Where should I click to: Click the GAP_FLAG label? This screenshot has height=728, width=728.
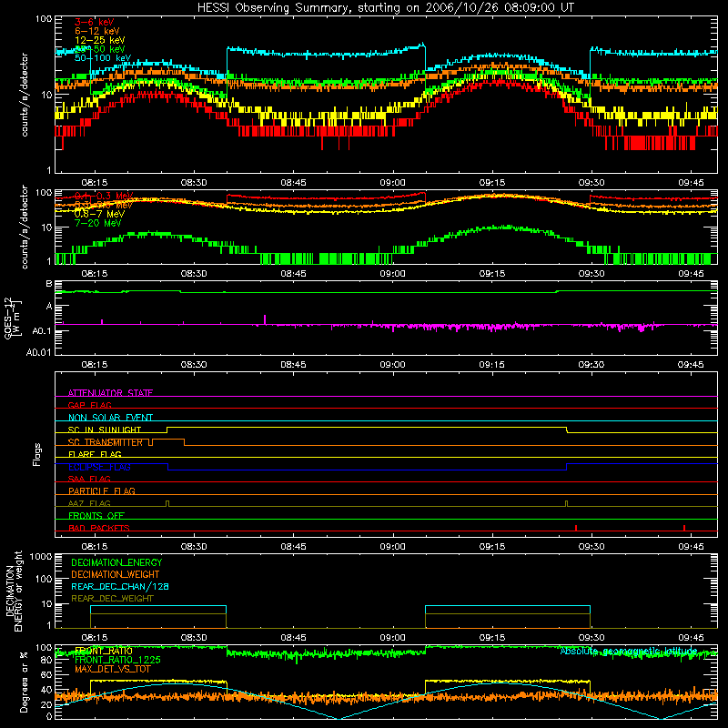[89, 405]
